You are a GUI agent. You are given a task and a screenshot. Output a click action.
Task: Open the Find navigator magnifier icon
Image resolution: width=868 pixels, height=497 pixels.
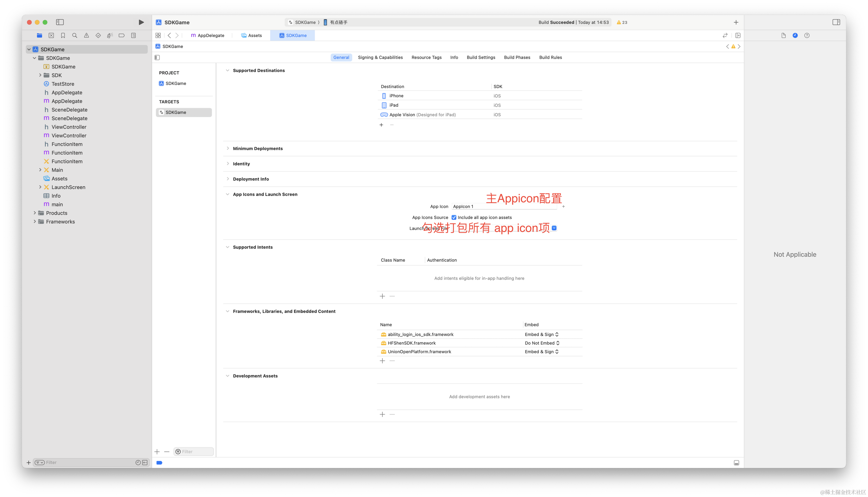[x=74, y=36]
